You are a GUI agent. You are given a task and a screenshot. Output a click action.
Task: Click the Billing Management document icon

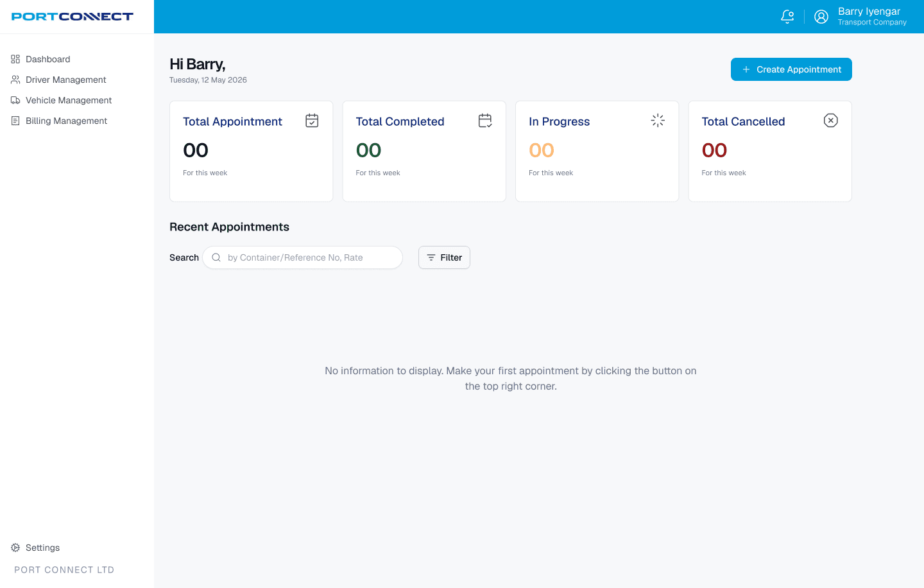(x=15, y=121)
